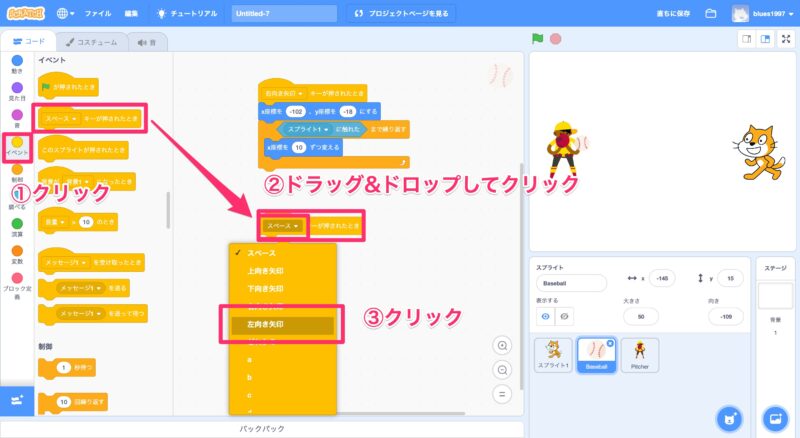Viewport: 800px width, 438px height.
Task: Zoom in on the code workspace
Action: pos(502,345)
